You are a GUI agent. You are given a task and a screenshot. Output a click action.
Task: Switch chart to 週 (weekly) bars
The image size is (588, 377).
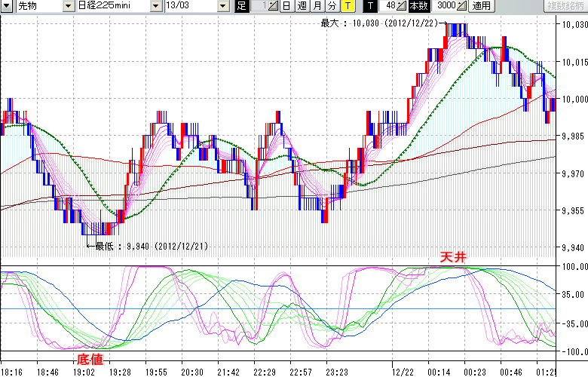point(302,6)
